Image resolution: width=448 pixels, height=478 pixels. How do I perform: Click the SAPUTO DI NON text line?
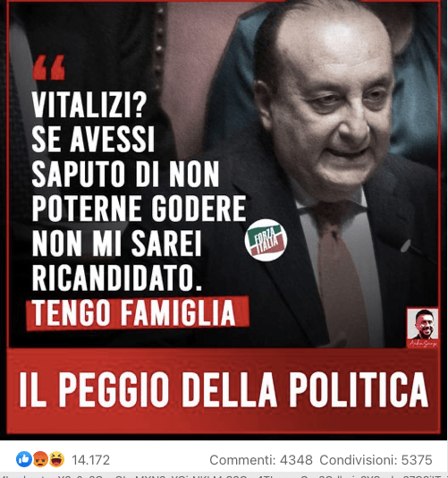tap(125, 174)
